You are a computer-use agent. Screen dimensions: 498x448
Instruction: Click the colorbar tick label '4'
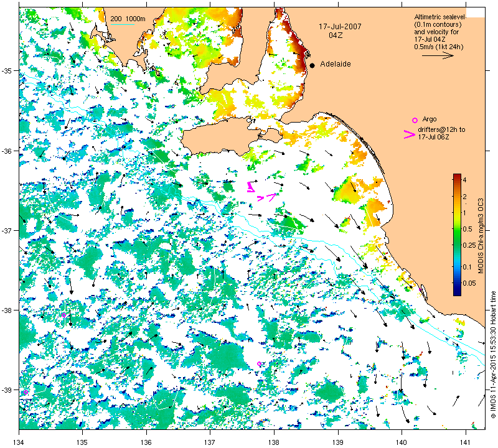tap(465, 180)
